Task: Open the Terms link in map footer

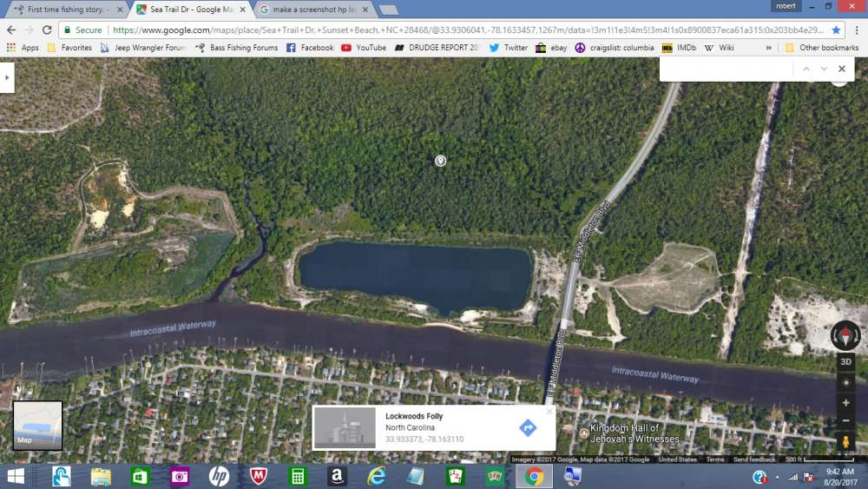Action: coord(714,459)
